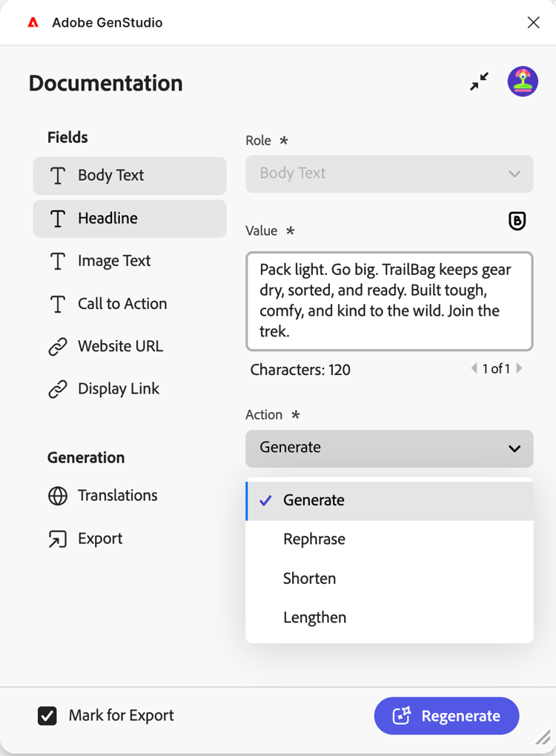Viewport: 556px width, 756px height.
Task: Open the profile avatar menu
Action: tap(523, 82)
